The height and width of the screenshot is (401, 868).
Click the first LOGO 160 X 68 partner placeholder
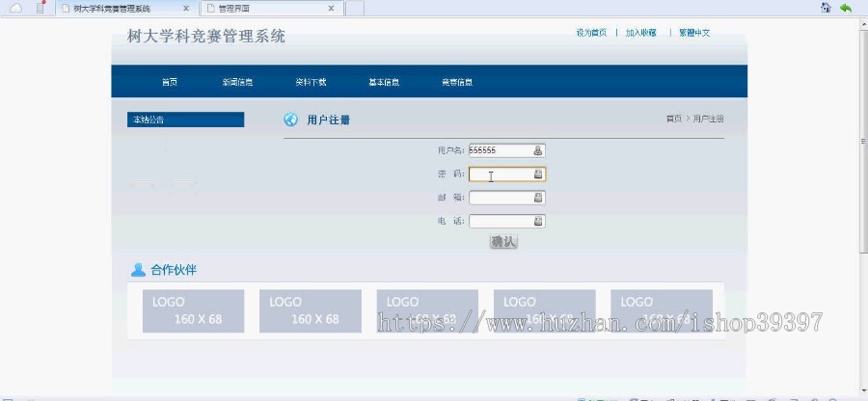click(193, 310)
